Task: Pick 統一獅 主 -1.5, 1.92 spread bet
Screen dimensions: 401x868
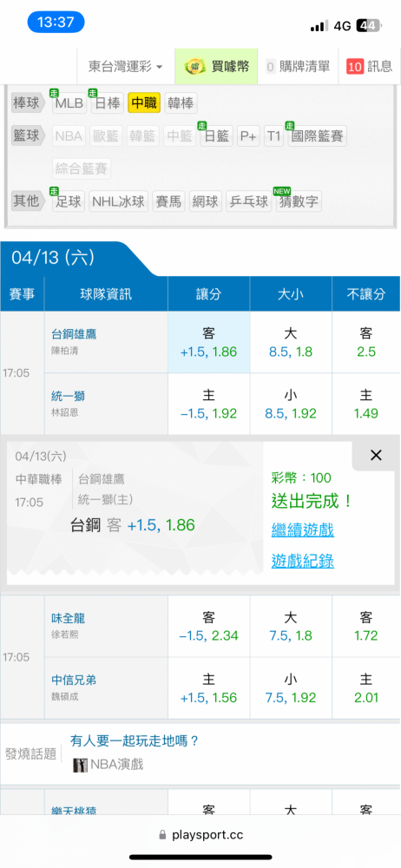Action: coord(209,404)
